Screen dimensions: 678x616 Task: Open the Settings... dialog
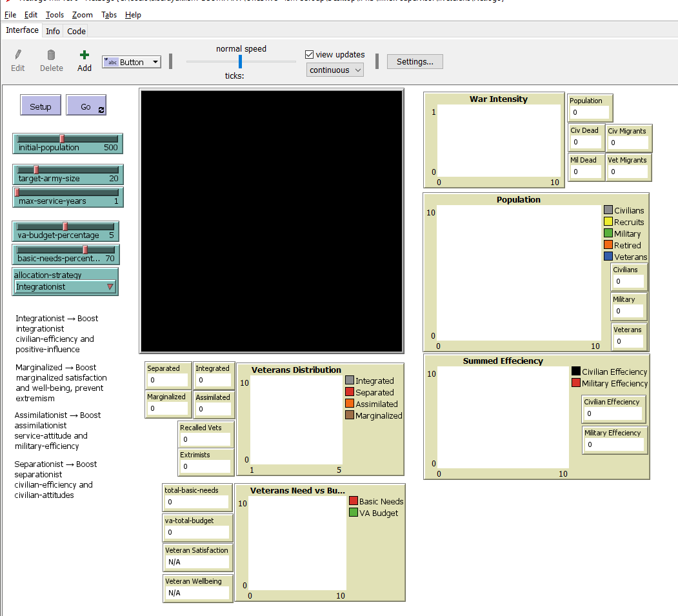415,61
